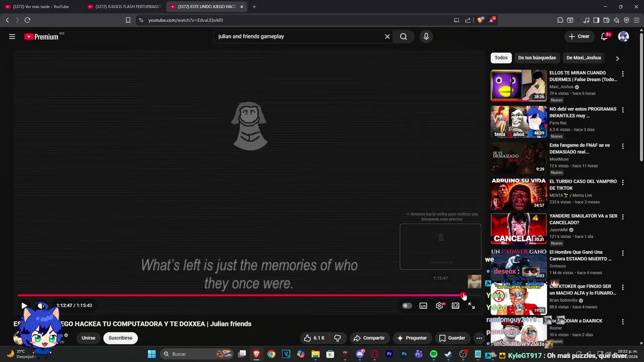
Task: Open media playlist music note icon
Action: point(586,20)
